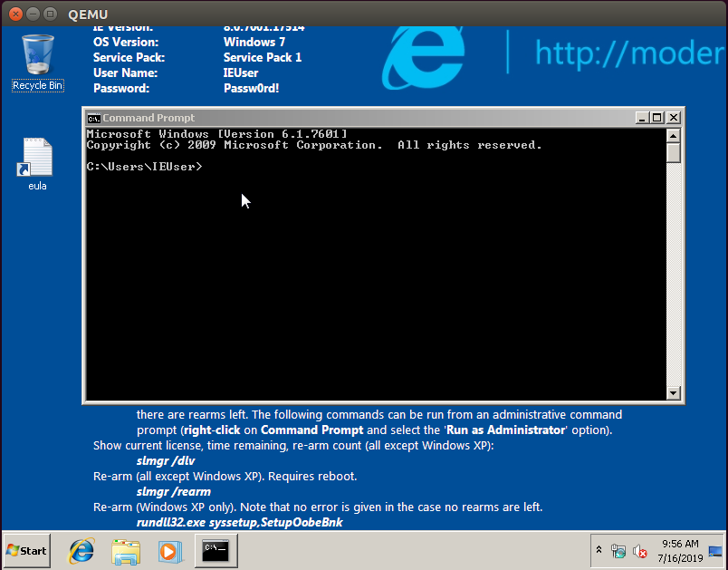The height and width of the screenshot is (570, 728).
Task: Select the Command Prompt taskbar button
Action: [216, 550]
